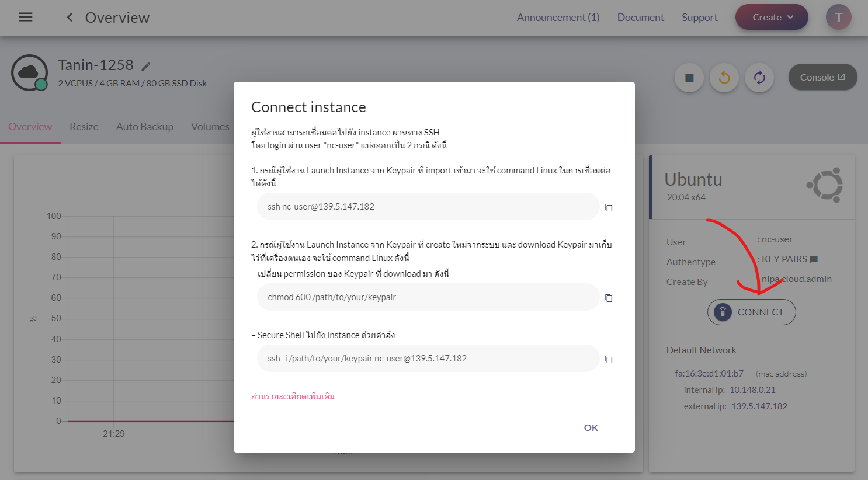This screenshot has height=480, width=868.
Task: Go back using the arrow beside Overview
Action: pos(70,18)
